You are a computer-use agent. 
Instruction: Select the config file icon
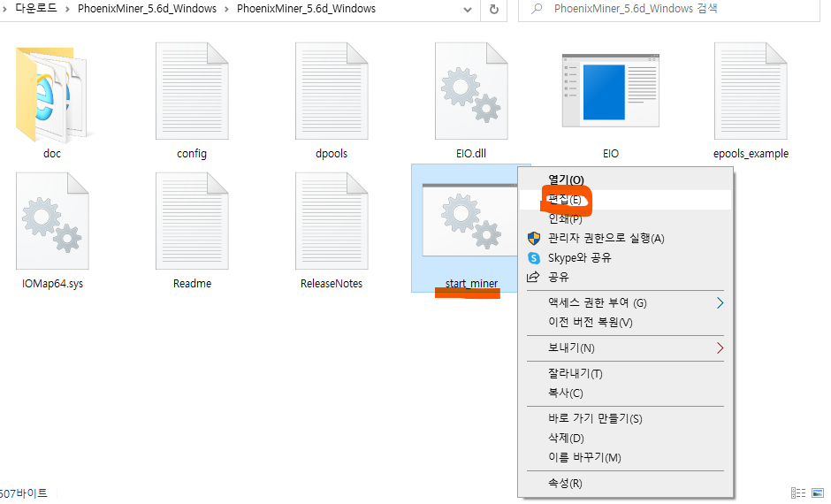tap(192, 91)
